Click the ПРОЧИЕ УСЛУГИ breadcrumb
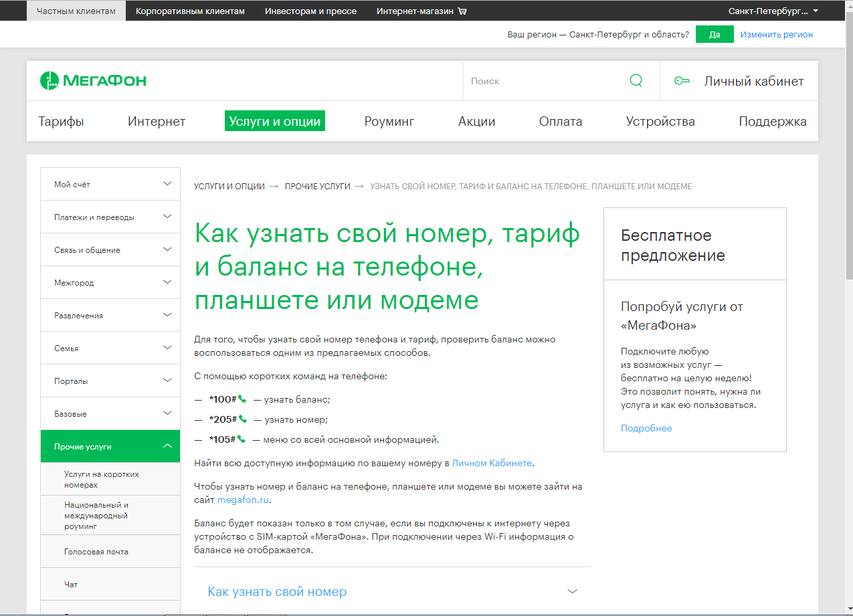The width and height of the screenshot is (853, 616). pos(318,187)
